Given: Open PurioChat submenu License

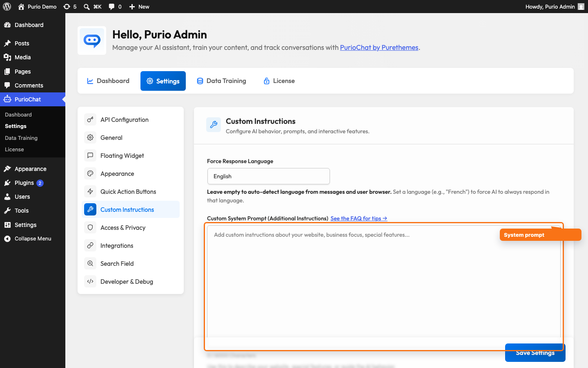Looking at the screenshot, I should coord(14,150).
